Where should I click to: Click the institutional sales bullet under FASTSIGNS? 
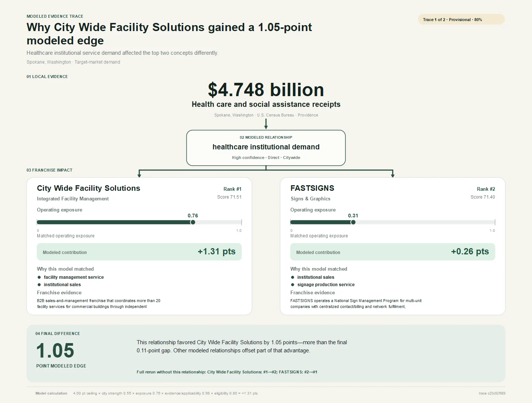coord(313,277)
